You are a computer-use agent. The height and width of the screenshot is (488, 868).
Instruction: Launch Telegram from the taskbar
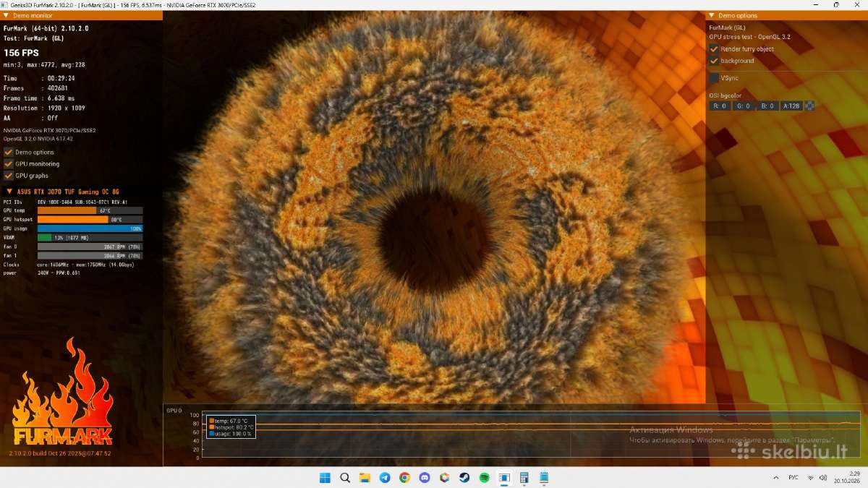tap(385, 478)
